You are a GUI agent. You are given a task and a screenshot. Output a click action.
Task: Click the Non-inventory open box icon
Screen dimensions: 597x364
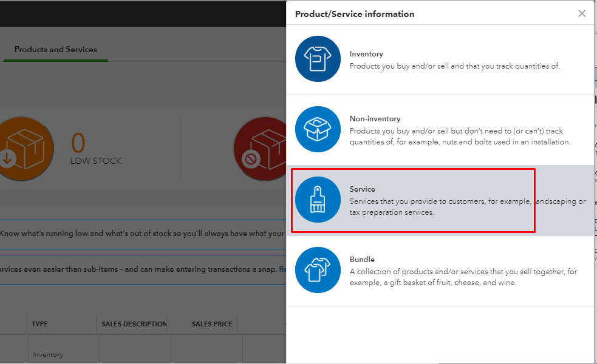[x=318, y=129]
